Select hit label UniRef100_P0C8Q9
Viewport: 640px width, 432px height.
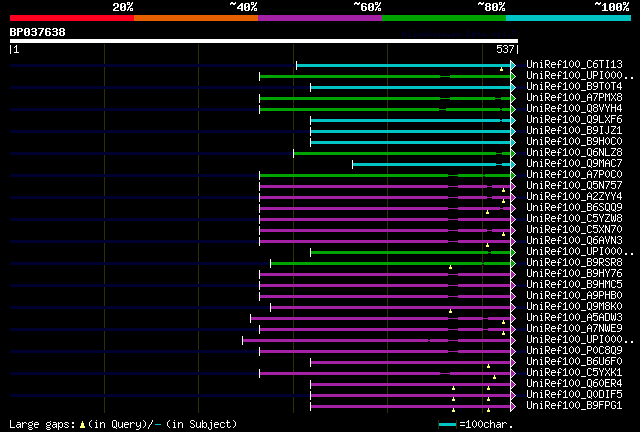(574, 351)
